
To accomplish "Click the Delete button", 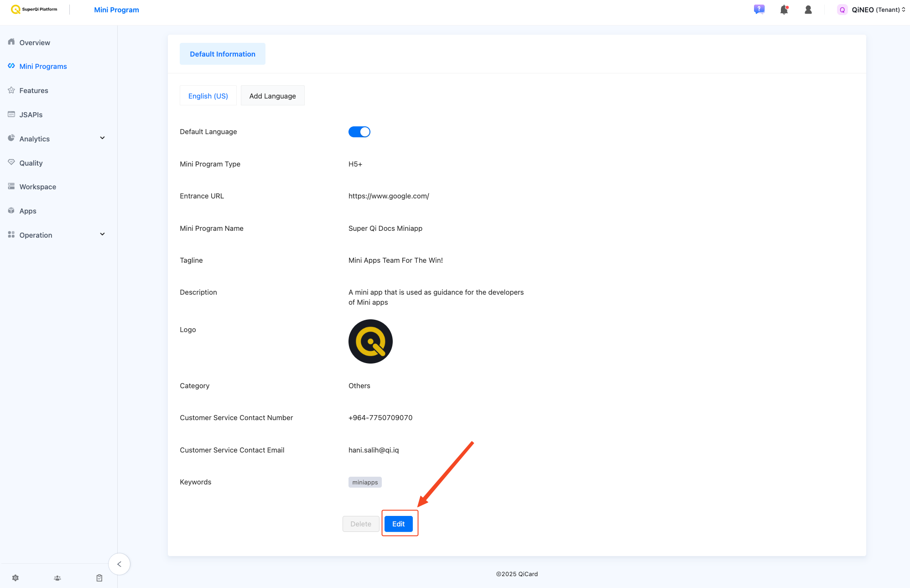I will point(361,524).
